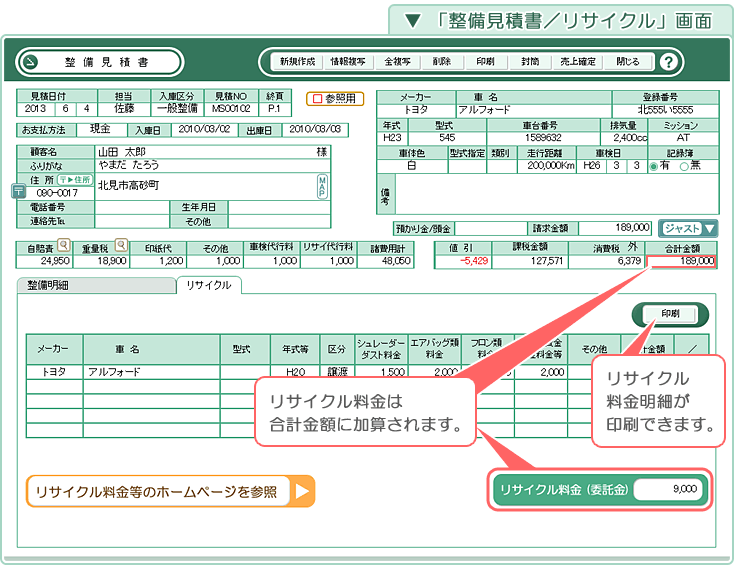Viewport: 735px width, 565px height.
Task: Click the トヨタ cell in recycle table
Action: (55, 372)
